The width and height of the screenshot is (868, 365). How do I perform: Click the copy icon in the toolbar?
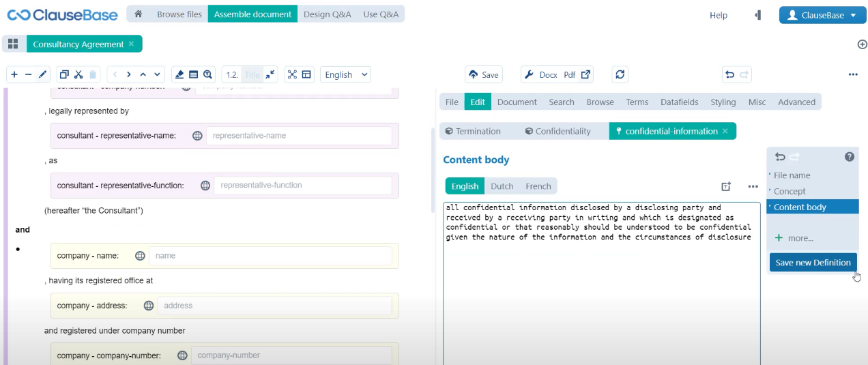click(x=64, y=74)
